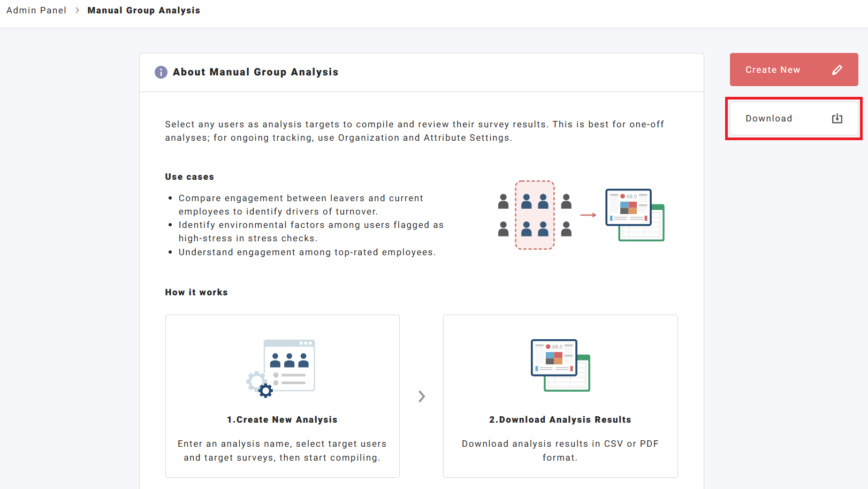Click the user group selection illustration
Viewport: 868px width, 489px height.
535,215
